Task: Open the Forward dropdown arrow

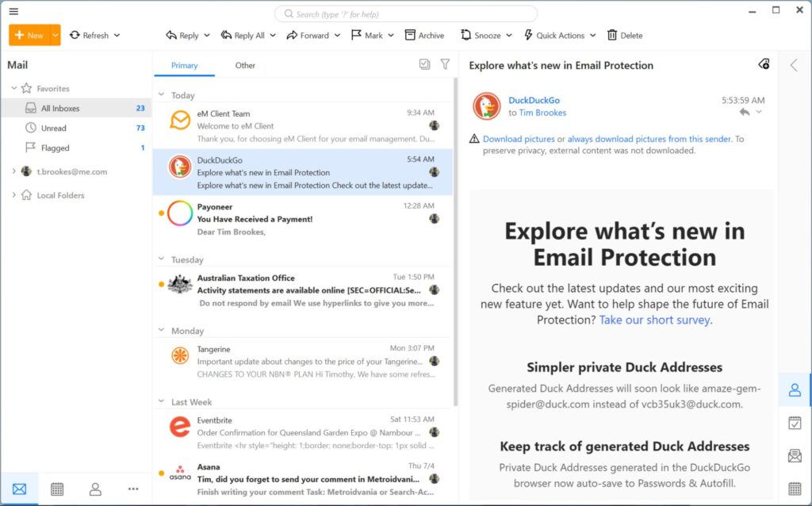Action: tap(337, 35)
